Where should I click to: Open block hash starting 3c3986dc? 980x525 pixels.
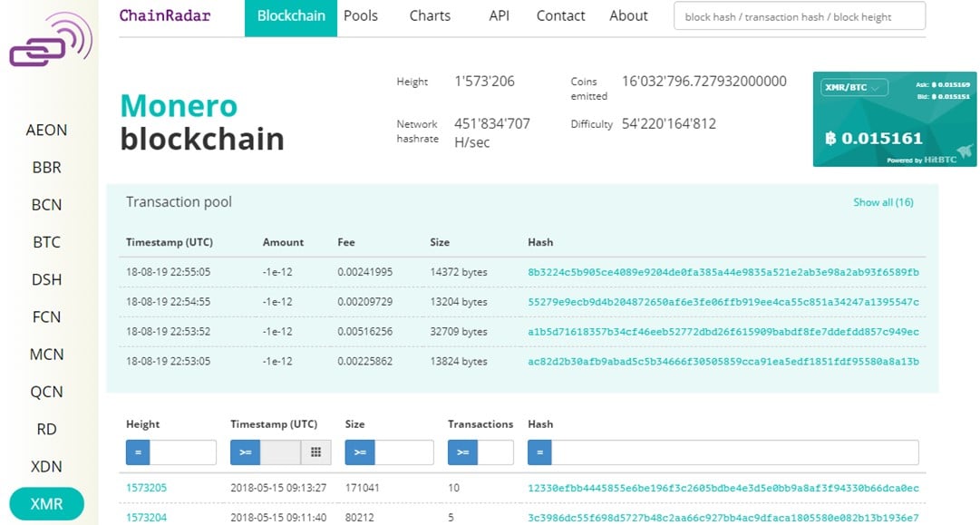point(723,518)
